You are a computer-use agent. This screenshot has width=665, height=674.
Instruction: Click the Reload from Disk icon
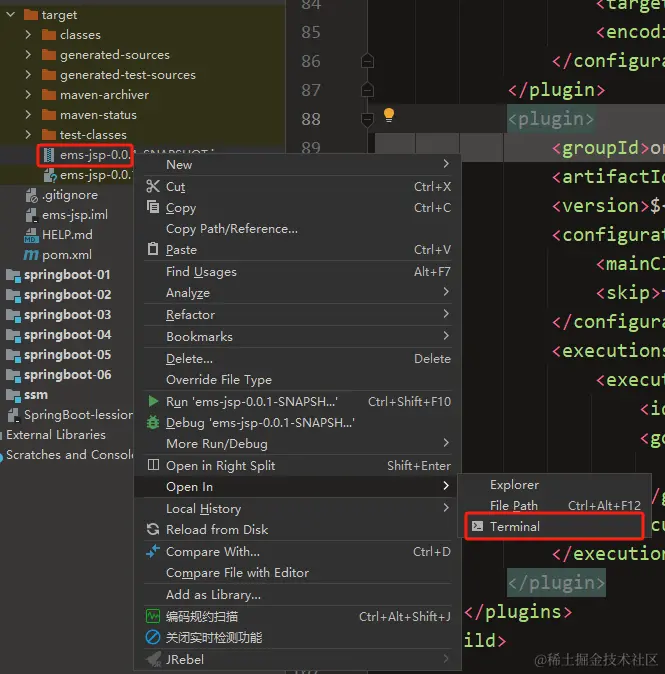point(153,529)
